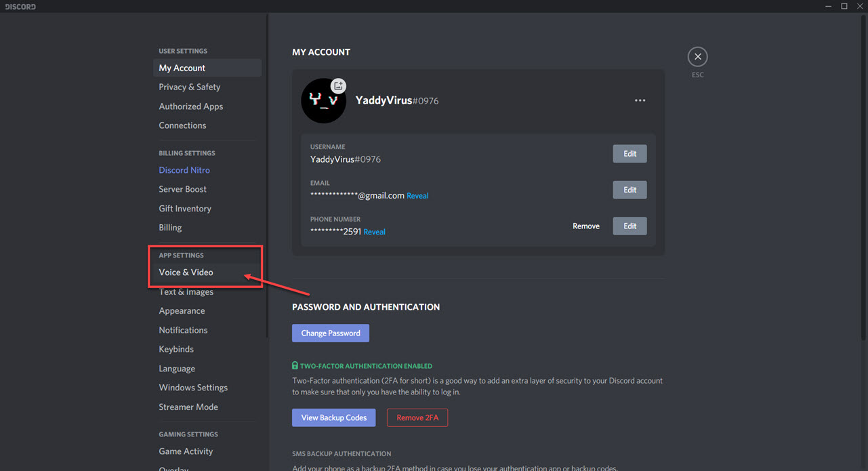
Task: Remove the linked phone number
Action: (585, 226)
